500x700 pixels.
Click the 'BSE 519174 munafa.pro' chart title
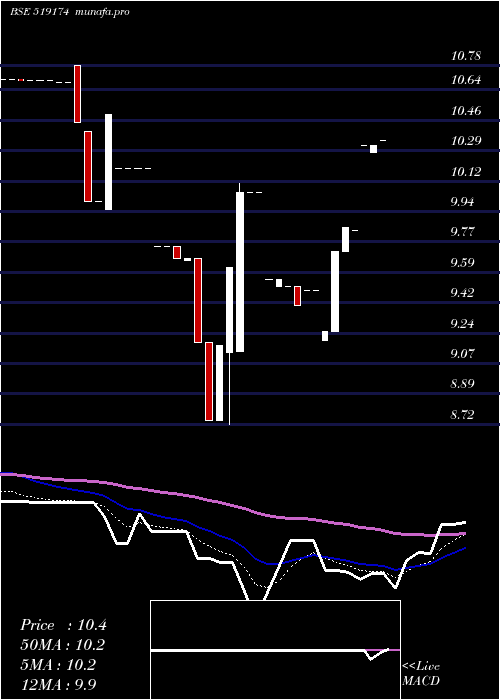[70, 12]
